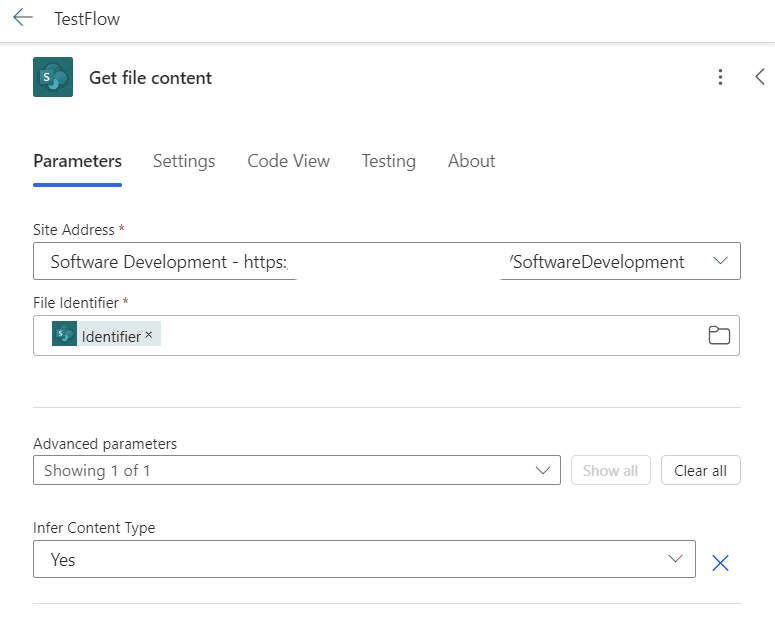775x626 pixels.
Task: Click the Show all button
Action: tap(610, 470)
